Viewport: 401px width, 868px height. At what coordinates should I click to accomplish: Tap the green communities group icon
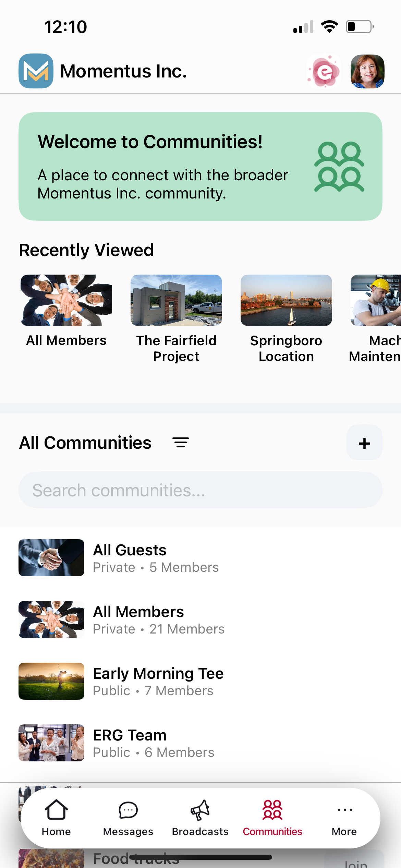pos(339,167)
